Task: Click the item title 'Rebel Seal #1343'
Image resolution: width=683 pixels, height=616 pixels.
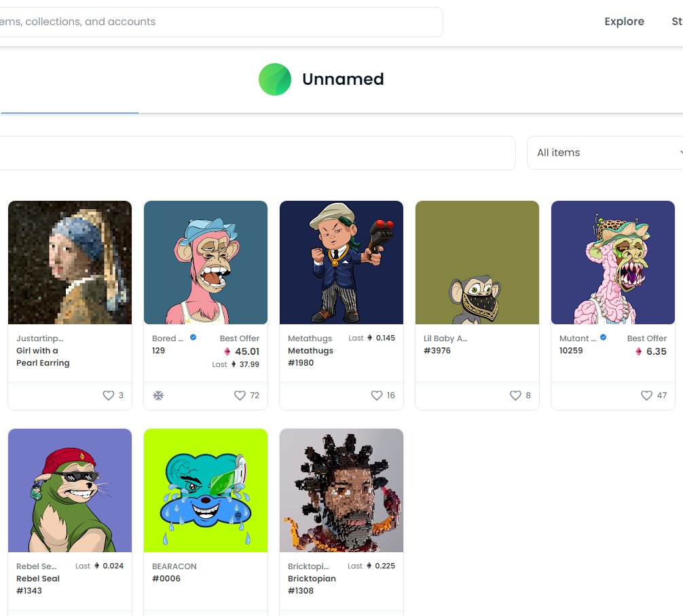Action: tap(38, 585)
